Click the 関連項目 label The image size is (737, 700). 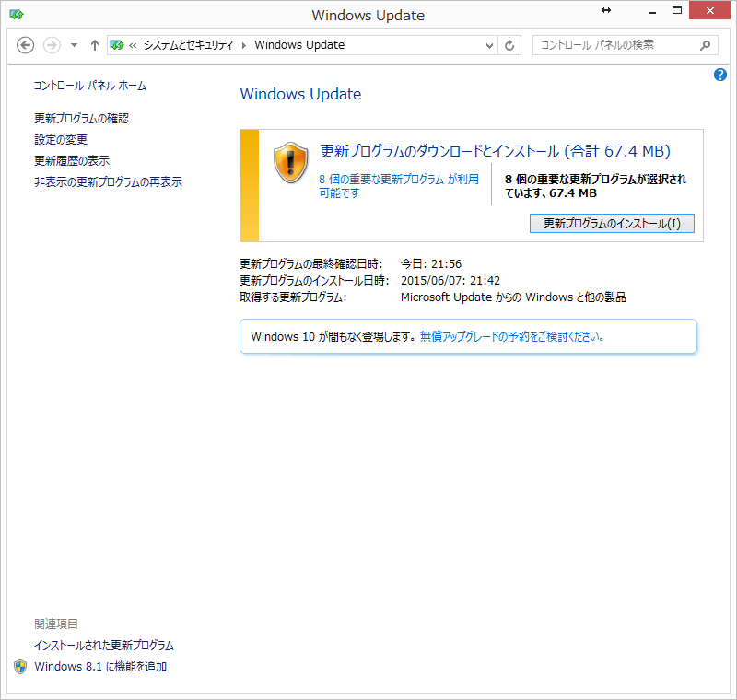pos(56,624)
